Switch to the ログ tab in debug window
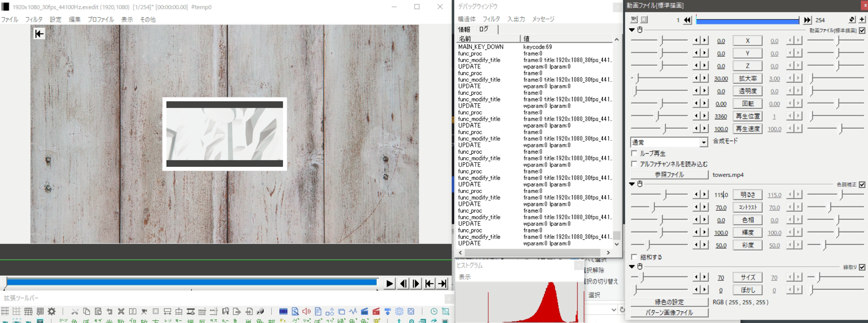This screenshot has height=323, width=868. tap(484, 29)
